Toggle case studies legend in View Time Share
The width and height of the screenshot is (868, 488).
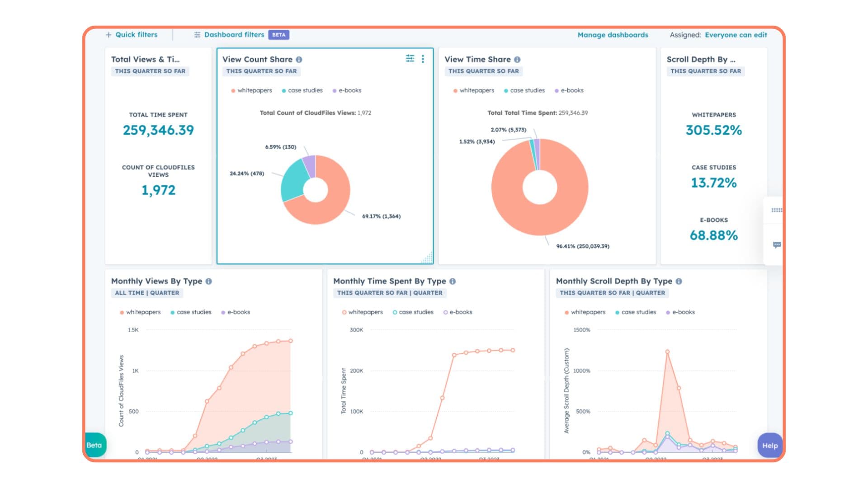pyautogui.click(x=524, y=90)
